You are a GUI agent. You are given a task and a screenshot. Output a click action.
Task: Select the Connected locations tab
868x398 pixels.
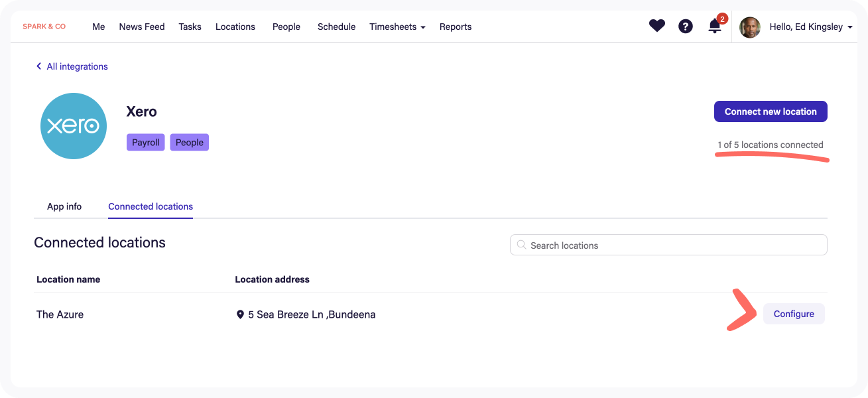[x=151, y=206]
